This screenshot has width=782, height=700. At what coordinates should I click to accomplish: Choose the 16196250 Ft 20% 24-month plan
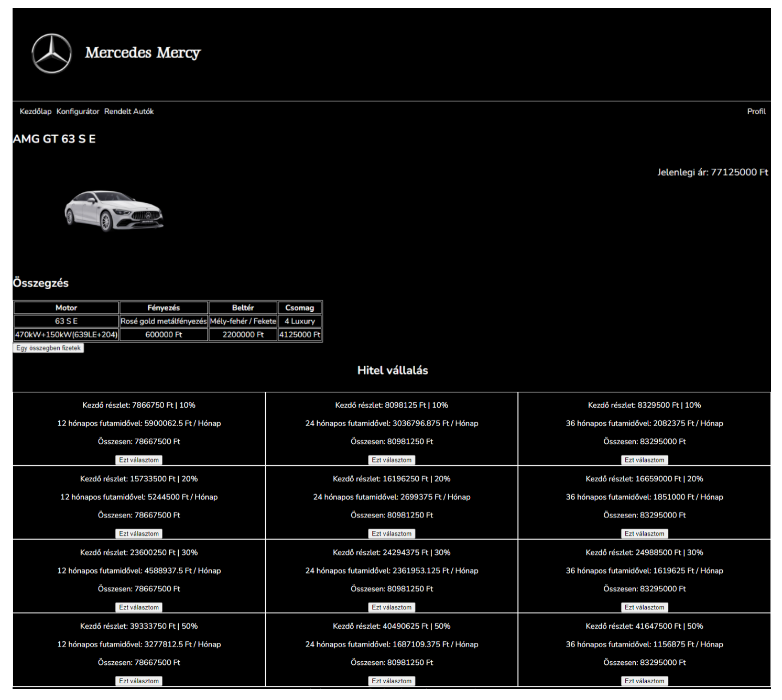pos(392,534)
